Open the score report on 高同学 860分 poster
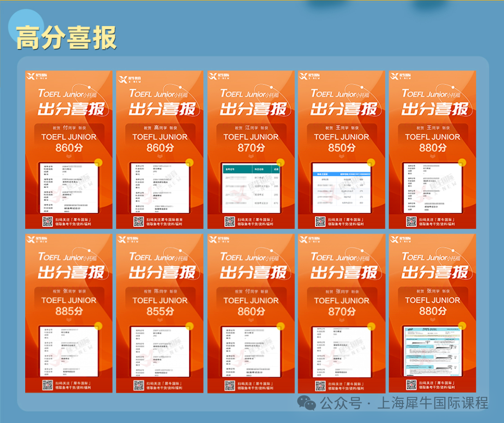Viewport: 504px width, 423px height. pos(160,188)
